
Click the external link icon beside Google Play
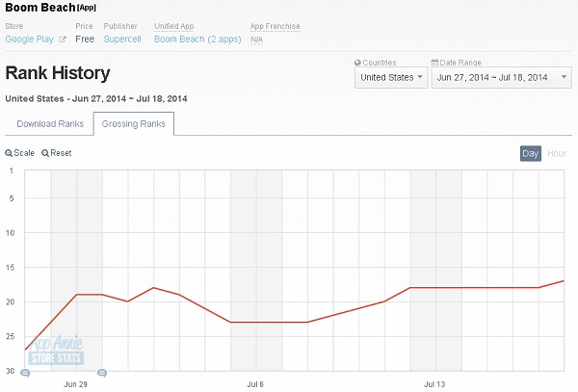click(63, 39)
